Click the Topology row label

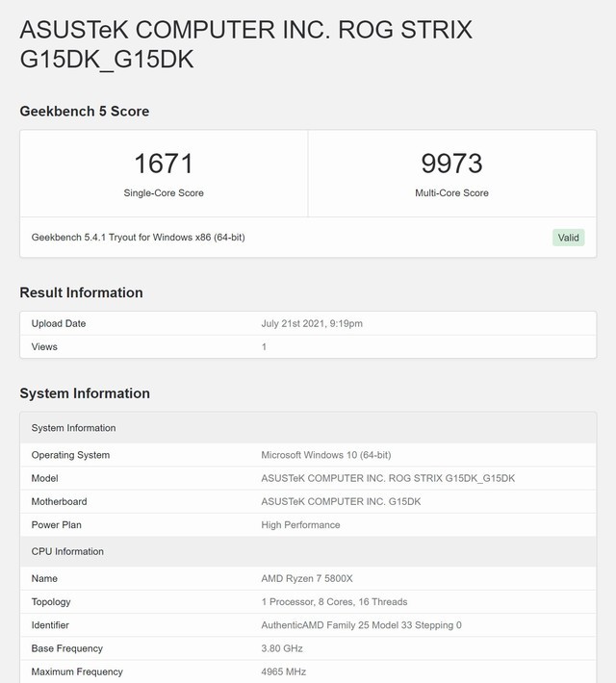(x=51, y=602)
